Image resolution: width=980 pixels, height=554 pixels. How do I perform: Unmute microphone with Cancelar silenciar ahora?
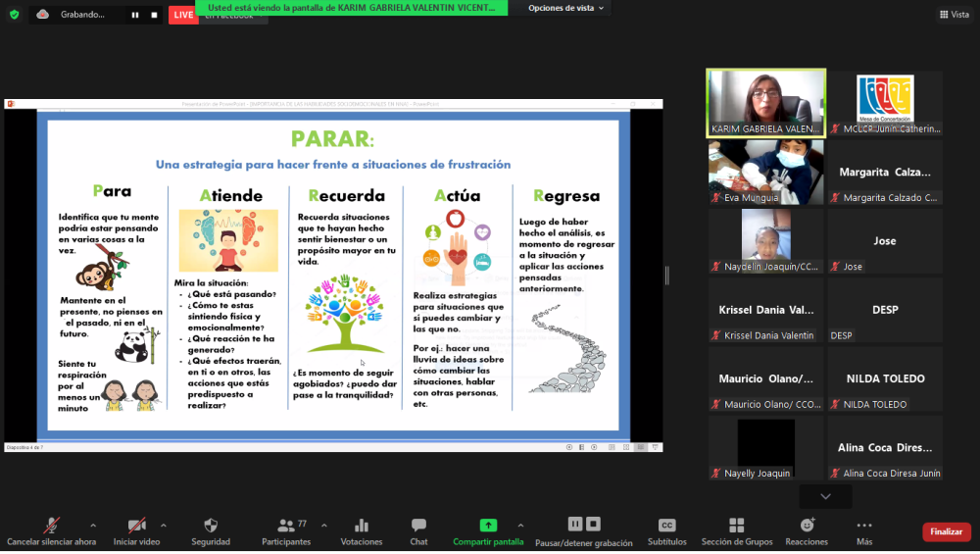[x=51, y=530]
